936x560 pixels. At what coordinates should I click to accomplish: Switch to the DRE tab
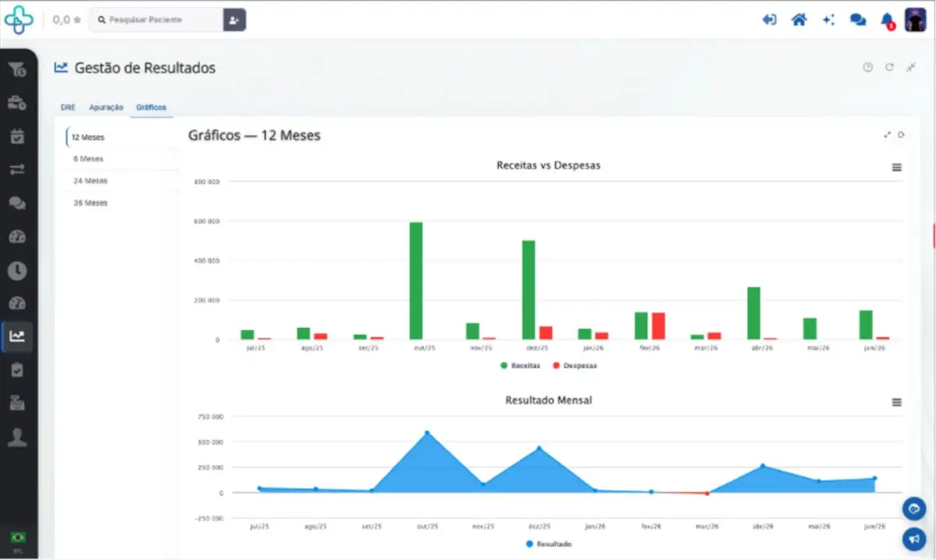[x=68, y=108]
